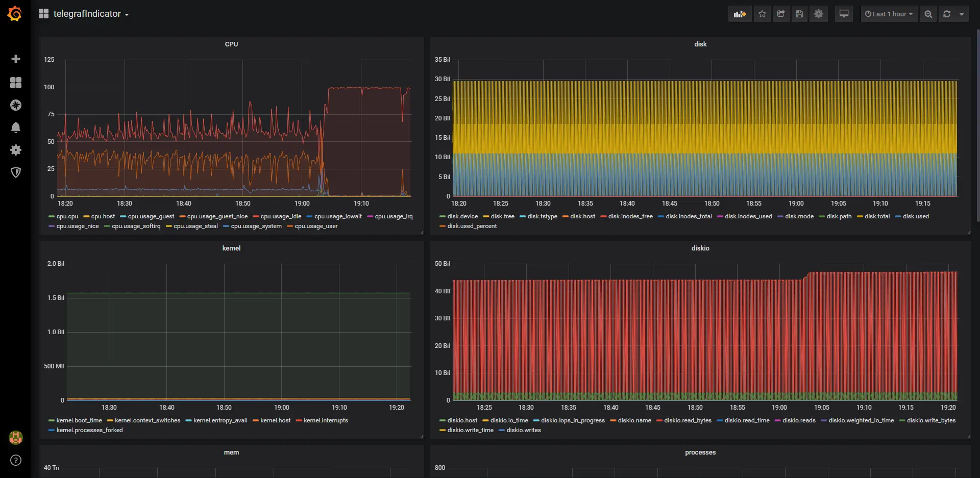Screen dimensions: 980x478
Task: Open the Grafana home logo
Action: pos(15,14)
